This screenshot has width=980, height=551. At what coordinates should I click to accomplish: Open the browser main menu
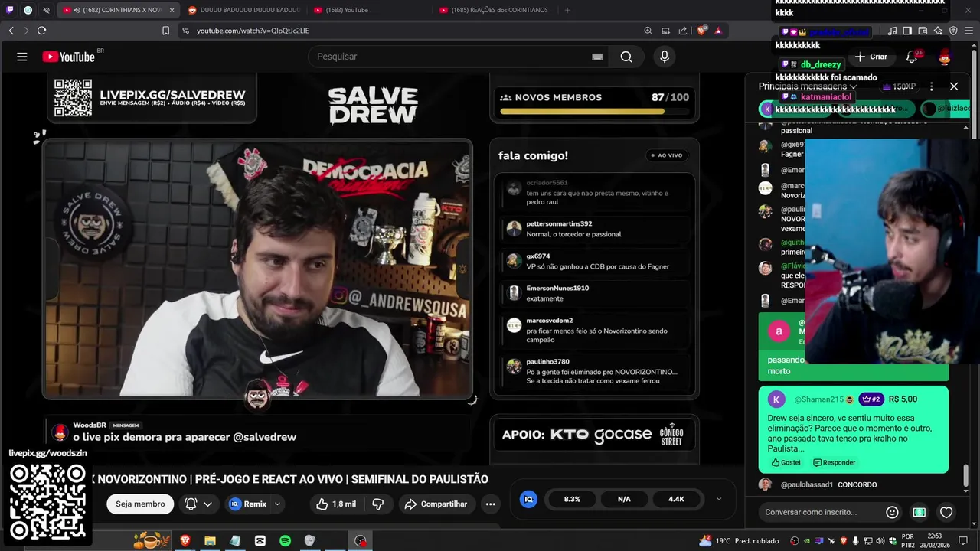(x=969, y=31)
